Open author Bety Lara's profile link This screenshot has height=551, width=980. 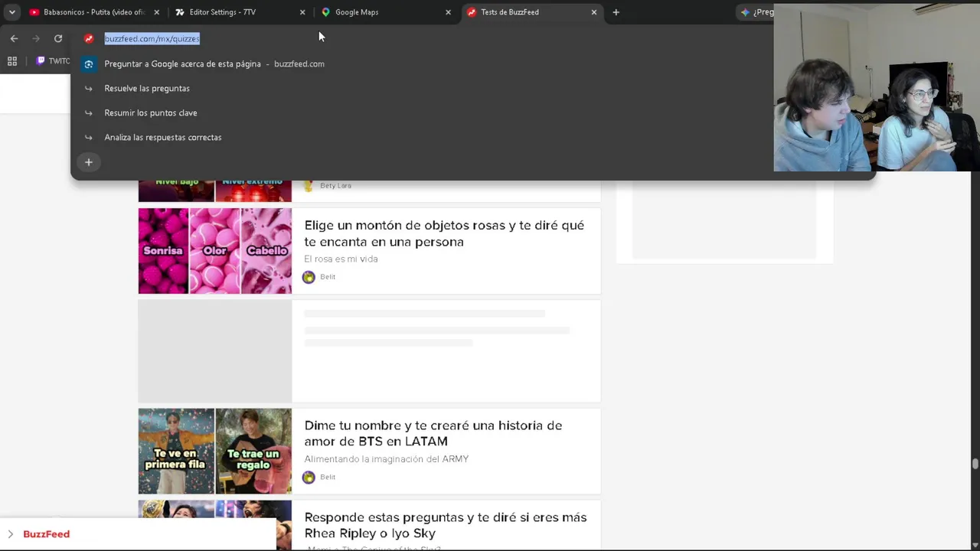[x=335, y=185]
